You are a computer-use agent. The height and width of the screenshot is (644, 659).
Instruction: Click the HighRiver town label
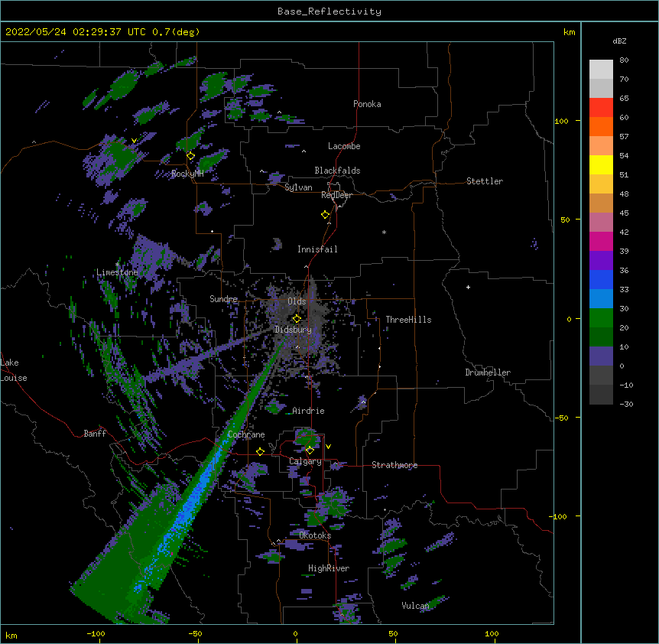pyautogui.click(x=329, y=568)
